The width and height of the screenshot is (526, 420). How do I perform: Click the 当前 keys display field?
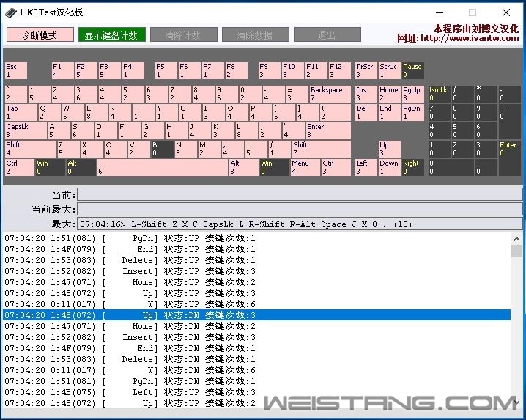300,195
